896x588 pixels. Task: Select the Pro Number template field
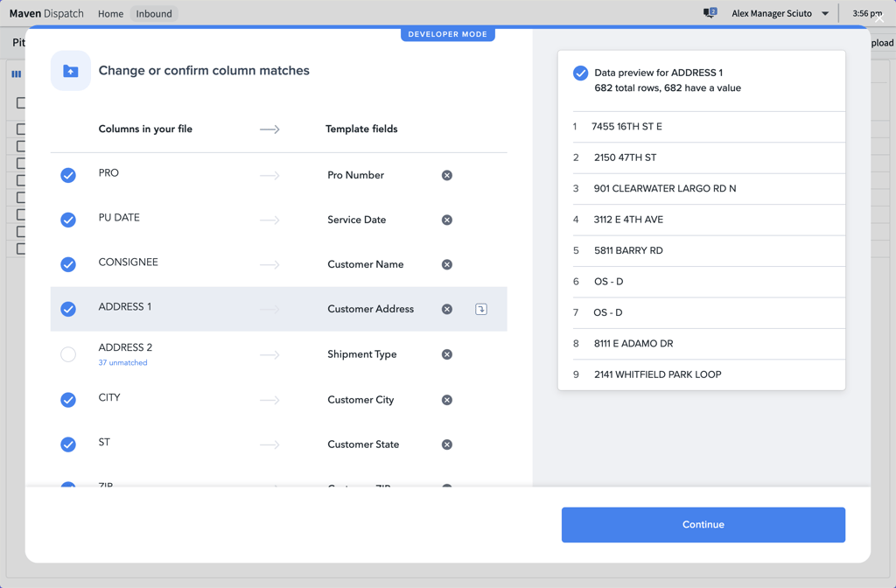[x=355, y=175]
